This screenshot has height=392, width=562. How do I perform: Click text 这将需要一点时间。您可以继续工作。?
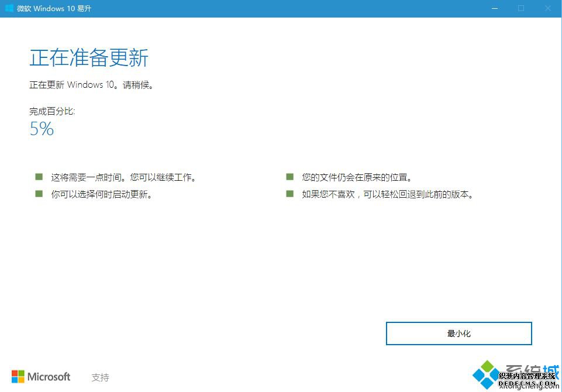point(123,177)
